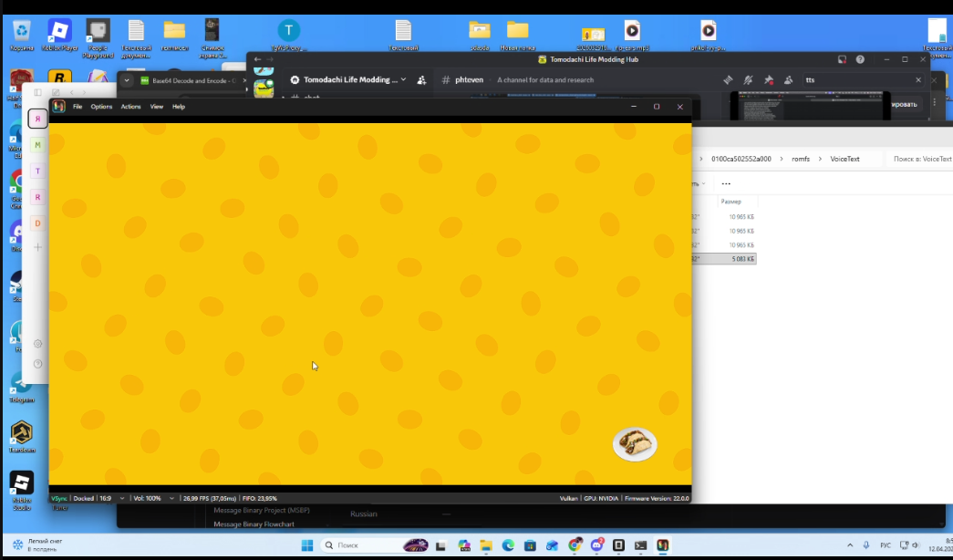953x560 pixels.
Task: Open the Options menu in the emulator
Action: click(101, 107)
